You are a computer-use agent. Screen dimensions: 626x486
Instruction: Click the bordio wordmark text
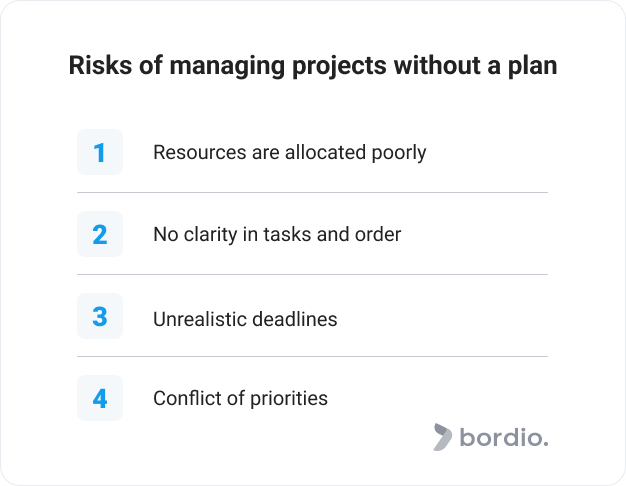tap(504, 437)
